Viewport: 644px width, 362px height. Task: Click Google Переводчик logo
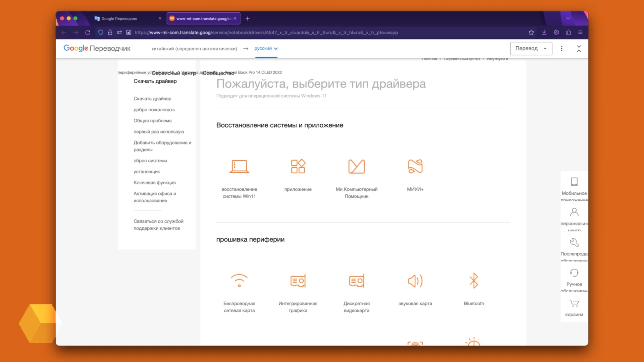click(97, 49)
